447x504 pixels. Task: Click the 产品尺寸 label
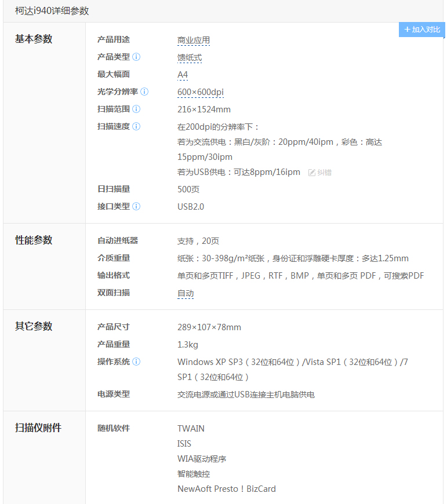pyautogui.click(x=114, y=327)
